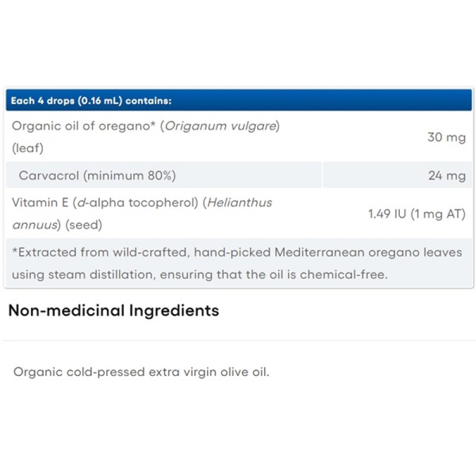Screen dimensions: 476x476
Task: Click the "1.49 IU (1 mg AT)" value
Action: coord(416,214)
